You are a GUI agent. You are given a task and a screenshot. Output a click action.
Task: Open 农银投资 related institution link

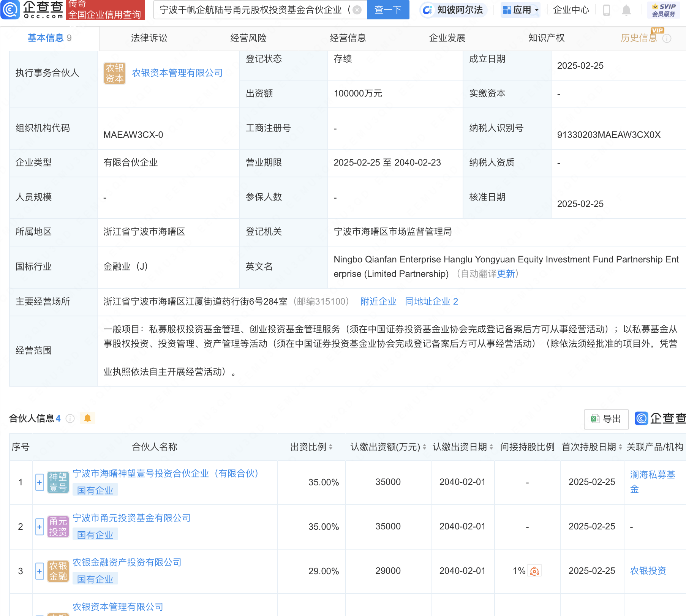(648, 571)
